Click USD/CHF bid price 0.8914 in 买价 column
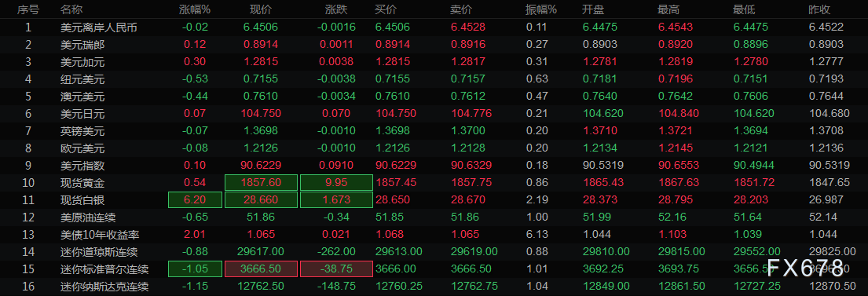The image size is (868, 296). click(393, 45)
